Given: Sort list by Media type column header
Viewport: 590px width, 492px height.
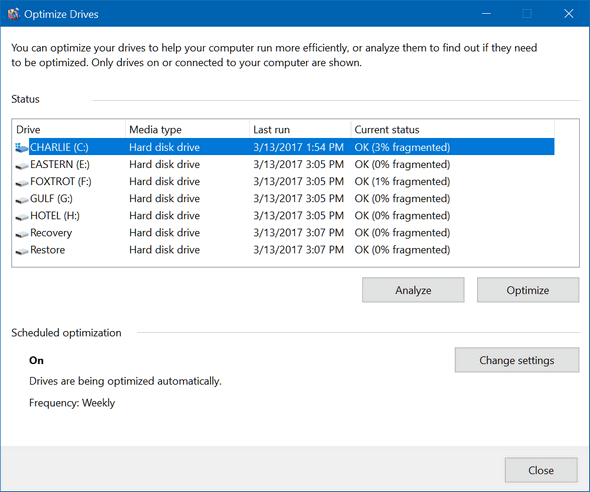Looking at the screenshot, I should [x=187, y=129].
